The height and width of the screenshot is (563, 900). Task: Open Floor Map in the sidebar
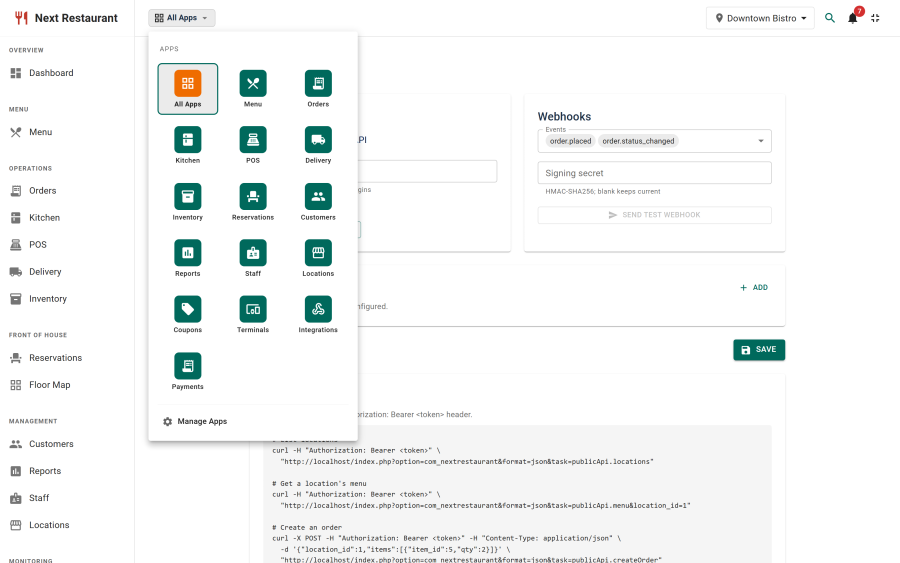pos(67,385)
